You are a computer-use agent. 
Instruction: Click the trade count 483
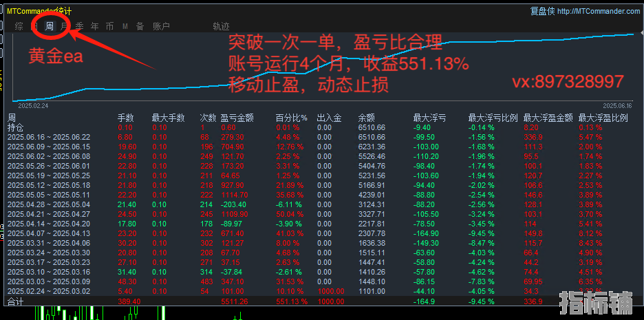tap(206, 281)
